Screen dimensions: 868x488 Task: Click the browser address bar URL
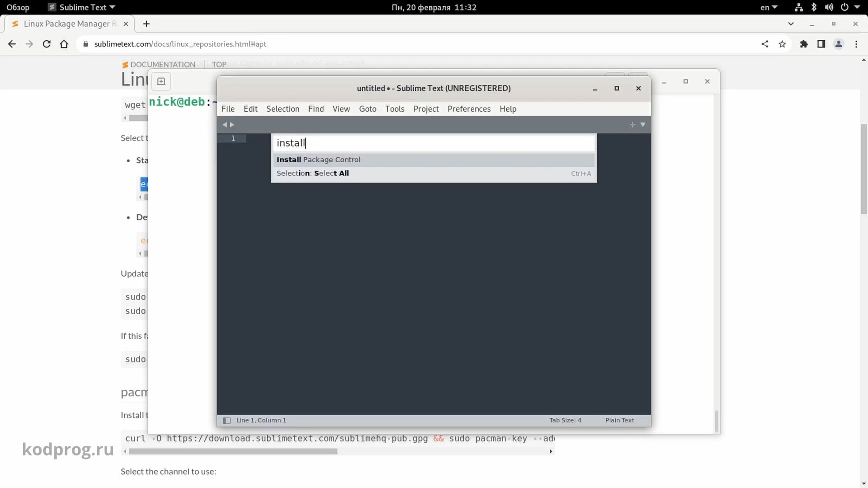point(180,44)
